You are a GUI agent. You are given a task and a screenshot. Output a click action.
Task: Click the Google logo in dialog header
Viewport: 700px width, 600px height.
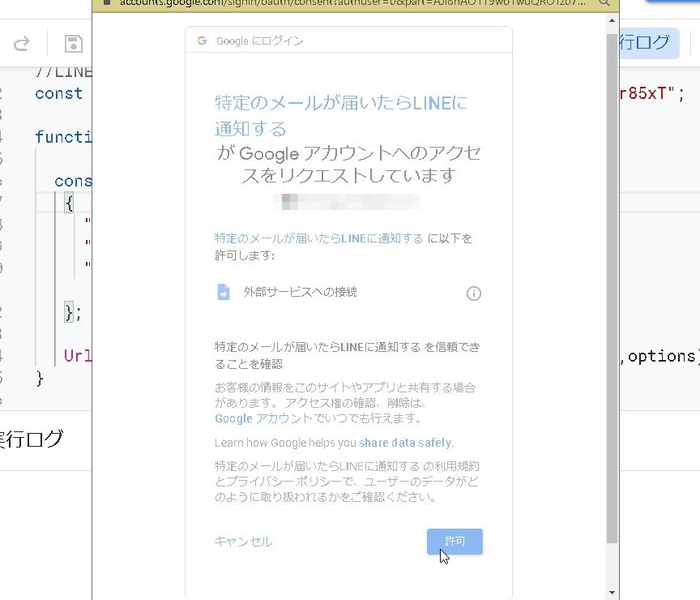click(202, 41)
